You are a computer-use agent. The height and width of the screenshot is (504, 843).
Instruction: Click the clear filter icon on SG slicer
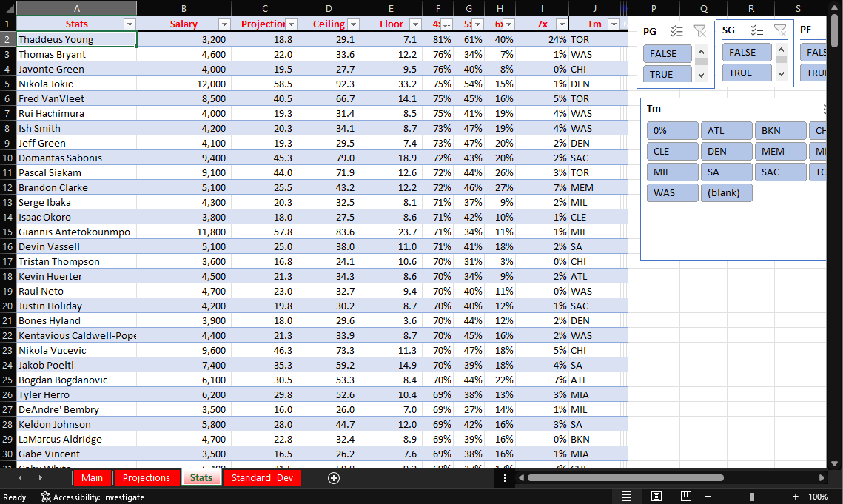[780, 31]
